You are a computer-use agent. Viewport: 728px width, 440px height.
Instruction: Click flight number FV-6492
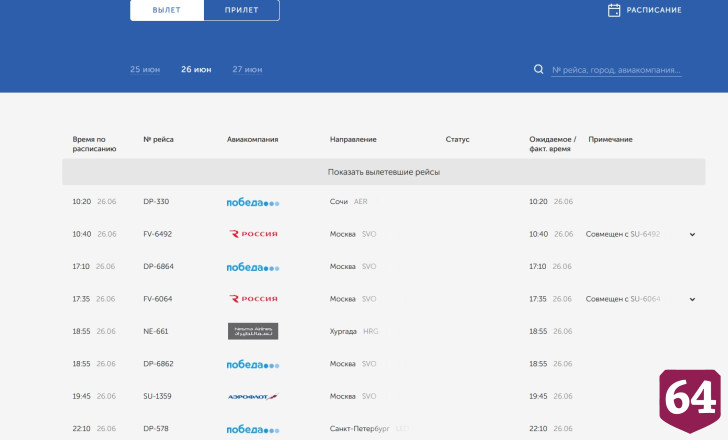click(x=157, y=234)
